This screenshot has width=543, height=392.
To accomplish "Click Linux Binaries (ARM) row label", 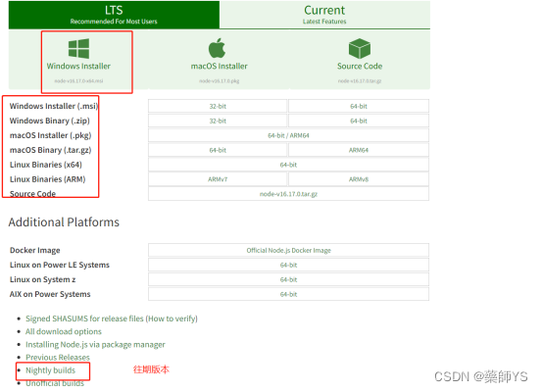I will point(47,179).
